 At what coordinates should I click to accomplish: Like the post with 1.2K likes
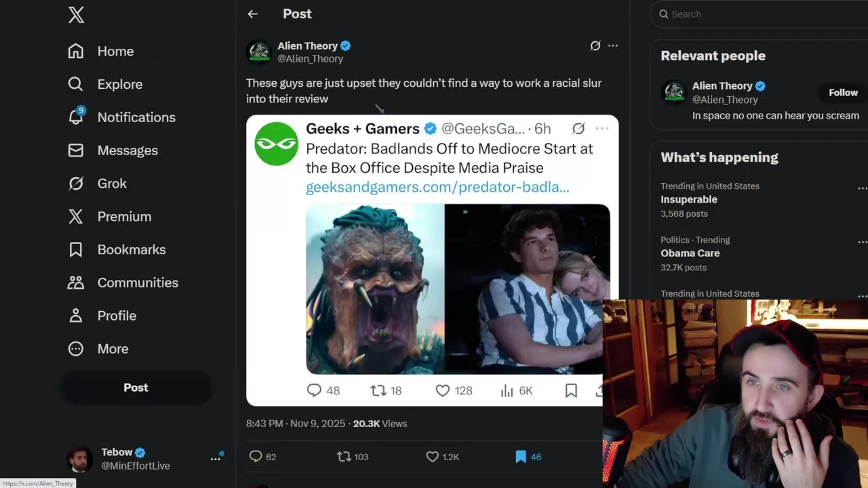click(x=433, y=457)
